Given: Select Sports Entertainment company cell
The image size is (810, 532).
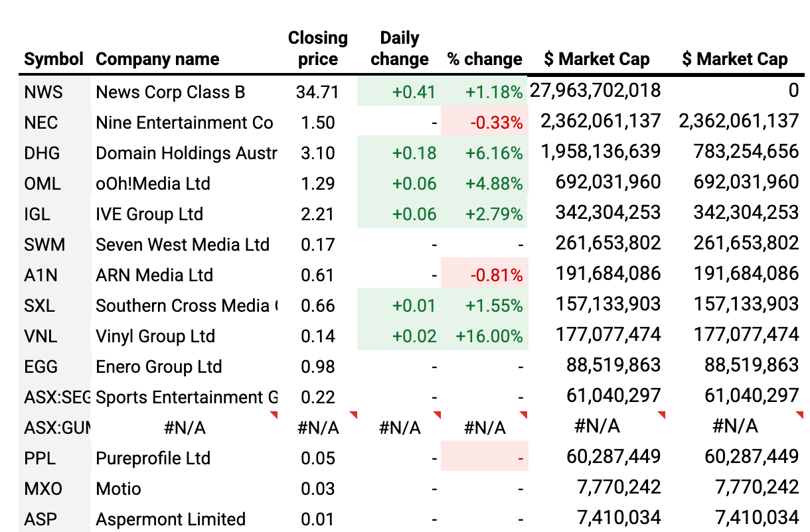Looking at the screenshot, I should 185,397.
